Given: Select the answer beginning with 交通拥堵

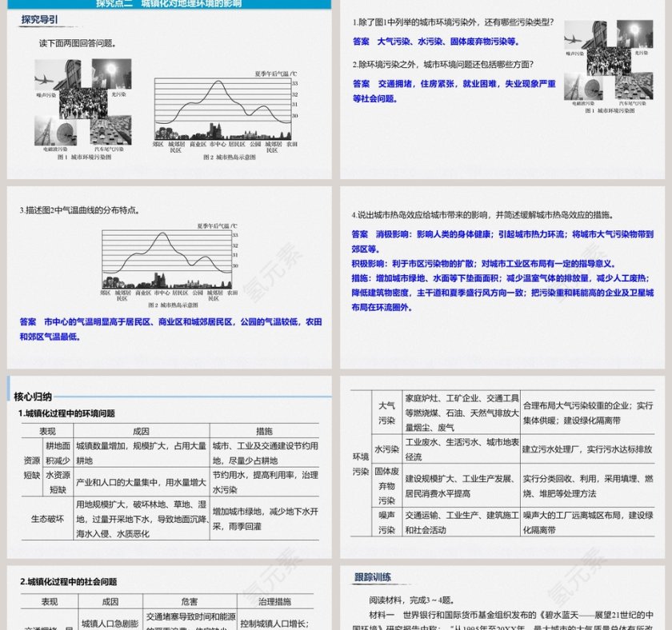Looking at the screenshot, I should (454, 90).
